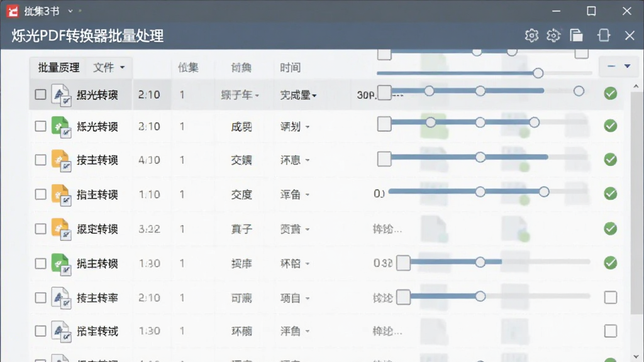Click column header left of 时间
Screen dimensions: 644x362
[241, 68]
